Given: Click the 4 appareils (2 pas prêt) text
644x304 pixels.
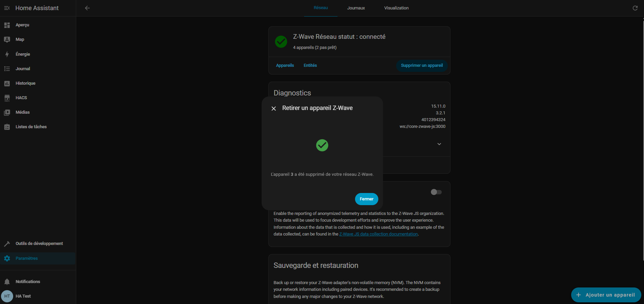Looking at the screenshot, I should point(315,48).
